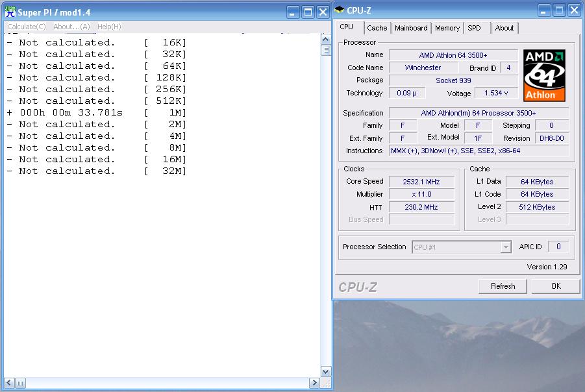Click Super PI vertical scrollbar up arrow
The image size is (585, 392).
tap(325, 39)
